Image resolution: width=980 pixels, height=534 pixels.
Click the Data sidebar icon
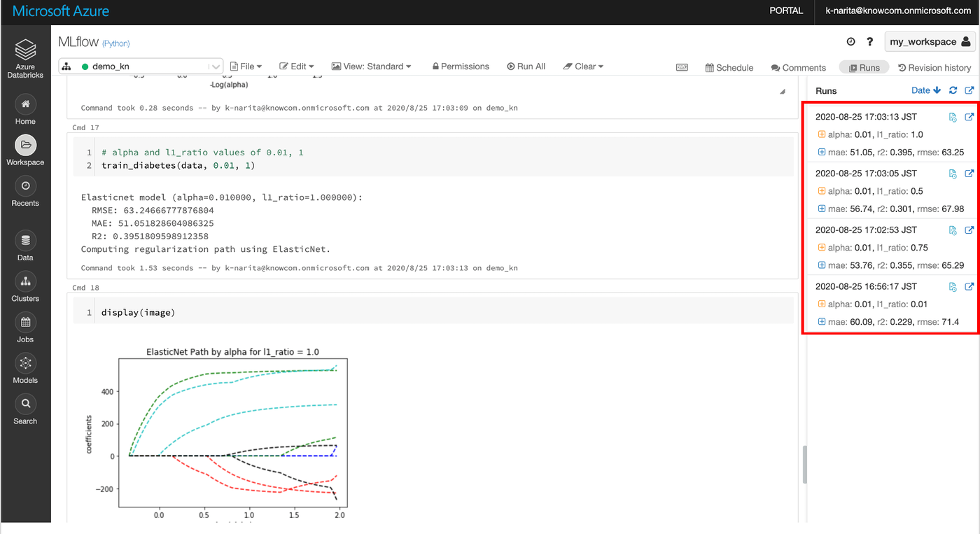[x=25, y=241]
